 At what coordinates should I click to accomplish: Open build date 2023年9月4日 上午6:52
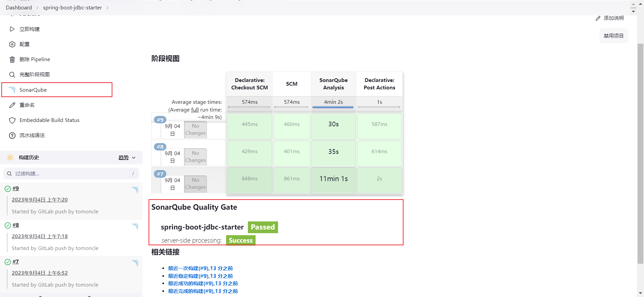40,273
